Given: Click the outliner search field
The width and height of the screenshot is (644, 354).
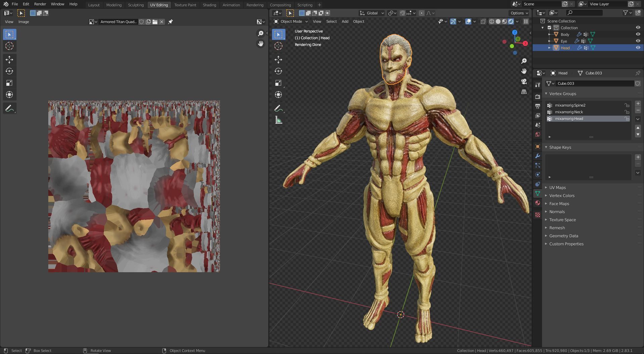Looking at the screenshot, I should point(584,13).
